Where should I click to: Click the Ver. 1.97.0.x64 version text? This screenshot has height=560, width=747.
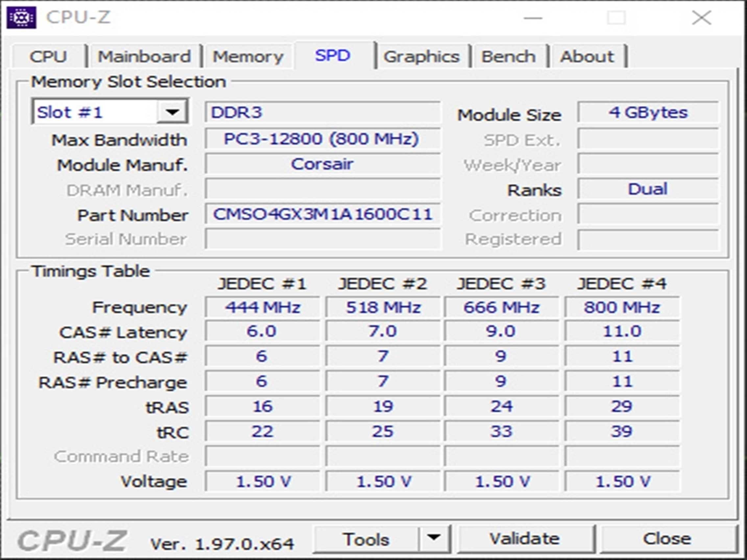click(222, 544)
